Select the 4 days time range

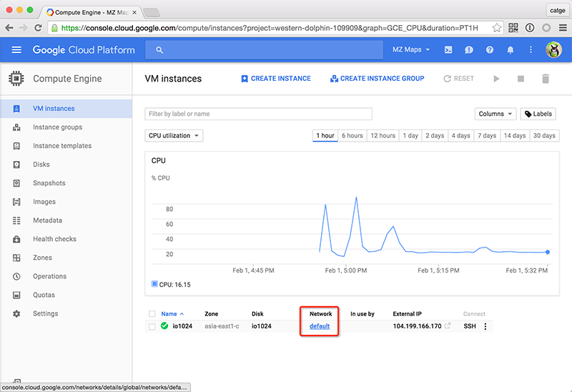[x=461, y=136]
